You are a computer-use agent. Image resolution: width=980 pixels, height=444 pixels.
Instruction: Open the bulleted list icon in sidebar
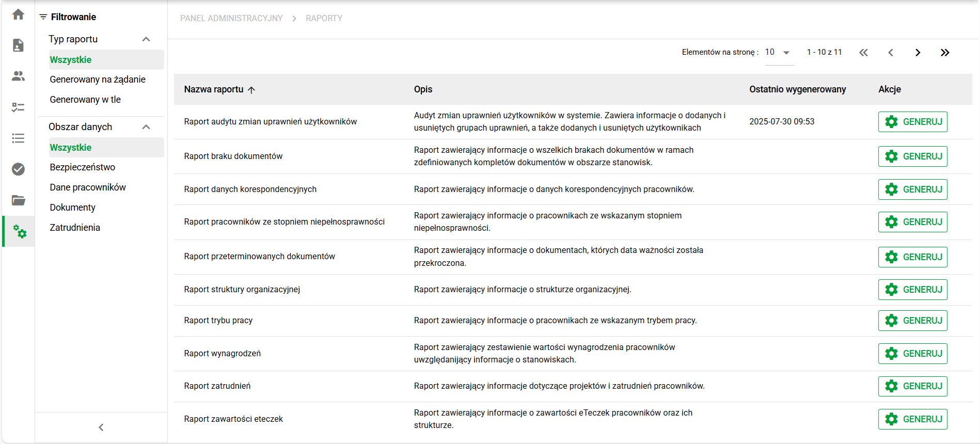point(18,138)
